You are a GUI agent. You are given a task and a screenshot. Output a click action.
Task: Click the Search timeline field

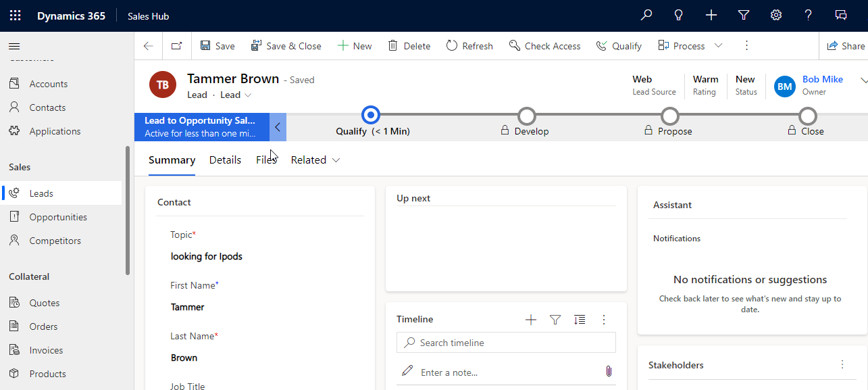506,343
